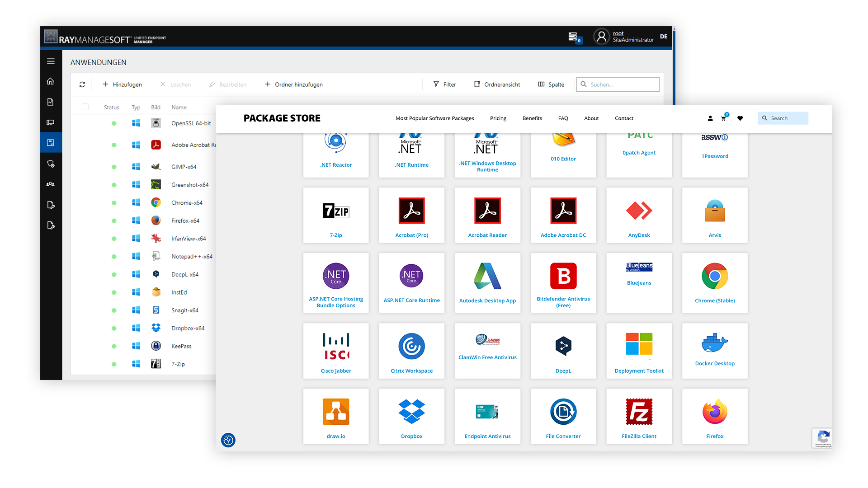
Task: Sort by the Name column header
Action: 179,108
